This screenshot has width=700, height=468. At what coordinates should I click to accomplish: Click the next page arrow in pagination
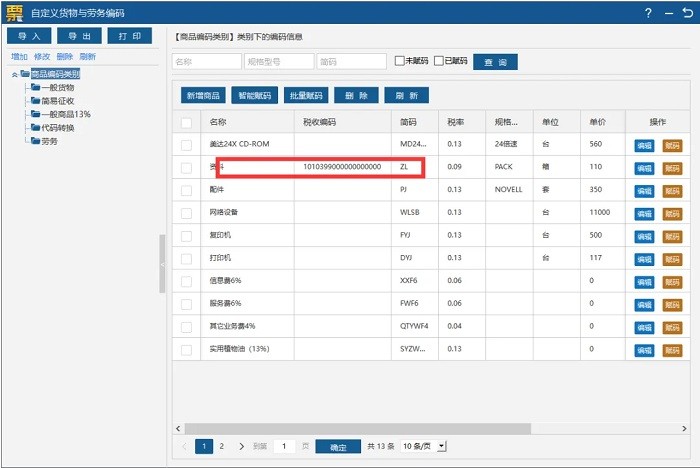pos(242,446)
